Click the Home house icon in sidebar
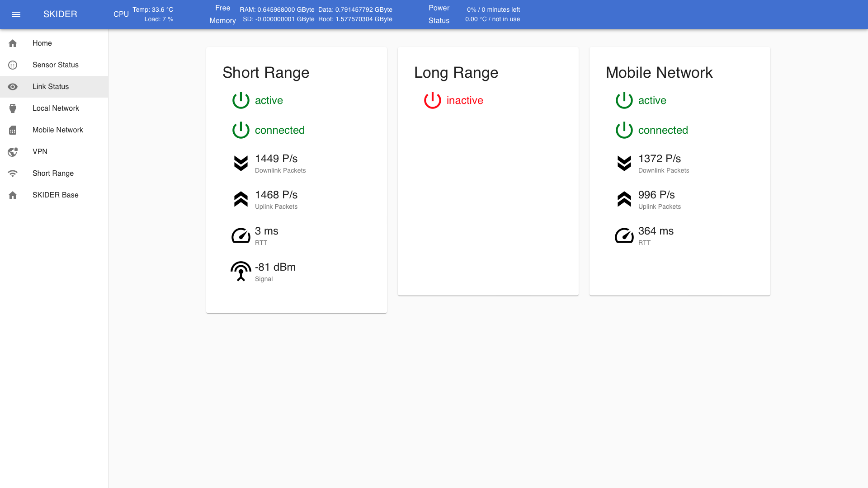This screenshot has height=488, width=868. pyautogui.click(x=13, y=43)
